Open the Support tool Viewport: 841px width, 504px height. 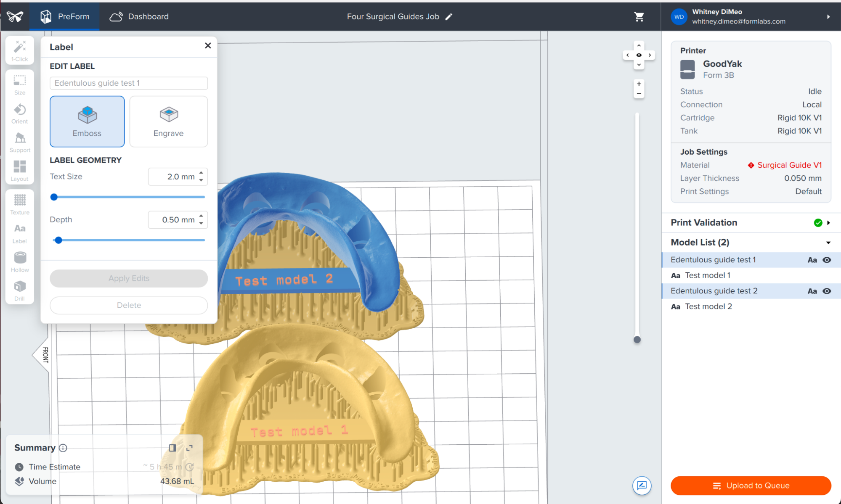point(19,142)
